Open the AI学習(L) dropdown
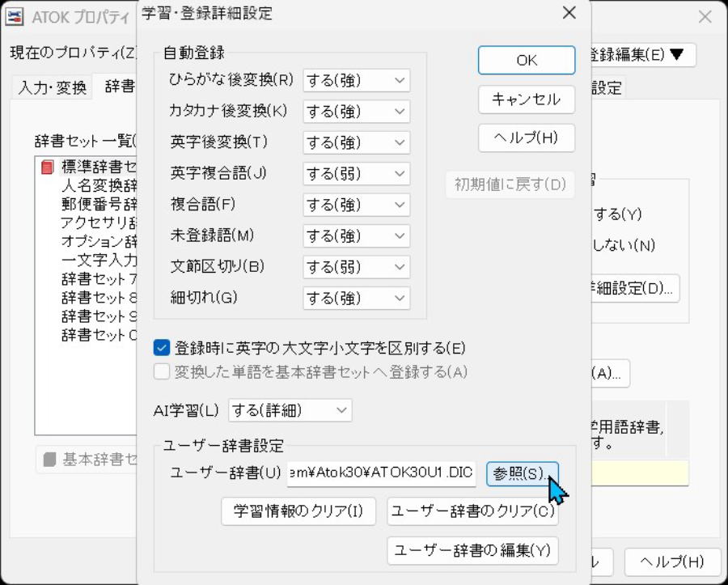 tap(290, 410)
